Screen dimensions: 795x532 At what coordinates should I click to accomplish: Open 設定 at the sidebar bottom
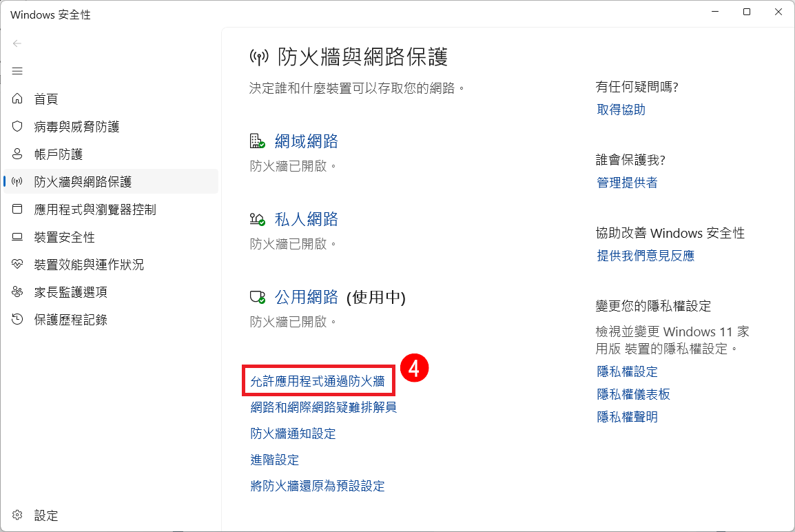pos(45,515)
